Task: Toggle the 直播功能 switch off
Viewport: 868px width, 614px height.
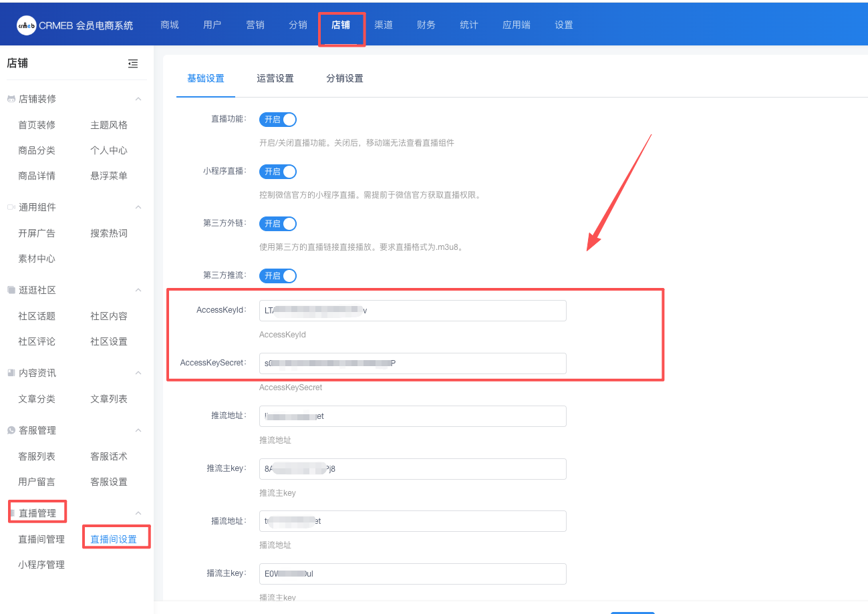Action: pos(278,120)
